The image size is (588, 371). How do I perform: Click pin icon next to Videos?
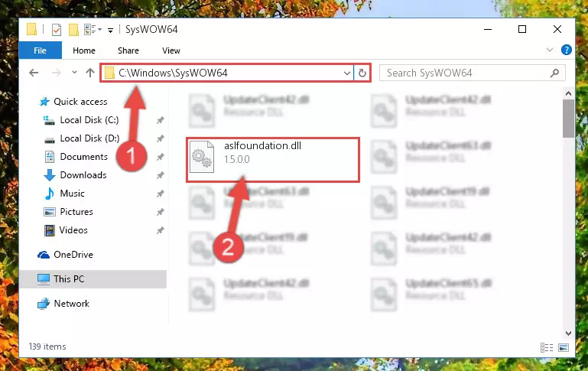(161, 230)
